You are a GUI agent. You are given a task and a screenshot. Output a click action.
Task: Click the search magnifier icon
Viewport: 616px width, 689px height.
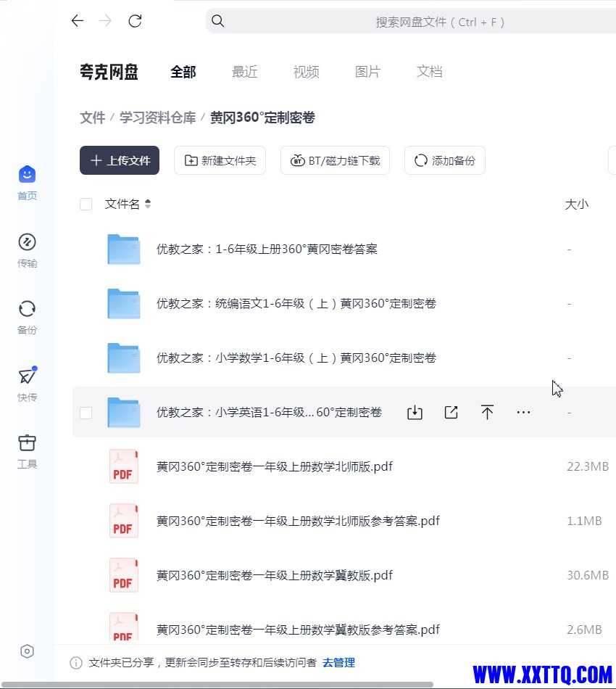(x=217, y=20)
